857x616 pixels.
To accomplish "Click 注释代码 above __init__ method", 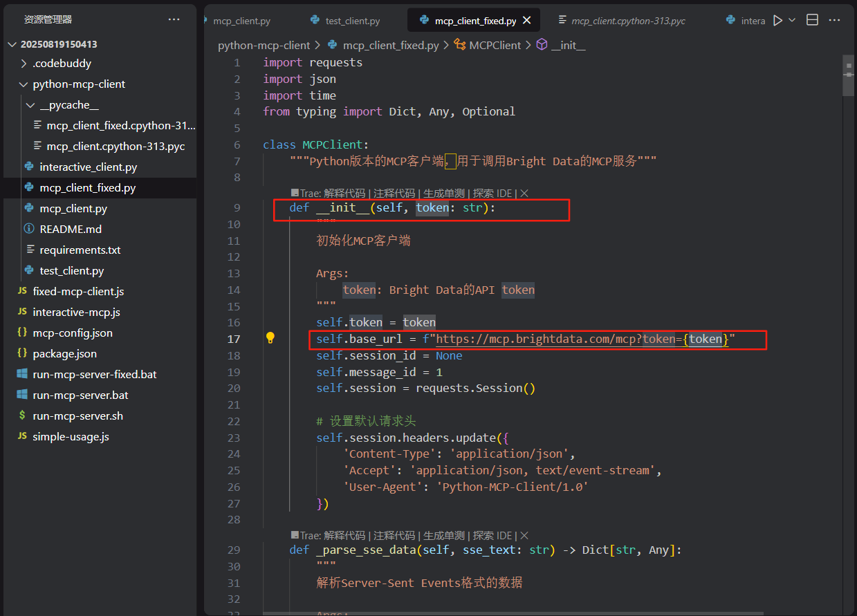I will [394, 194].
